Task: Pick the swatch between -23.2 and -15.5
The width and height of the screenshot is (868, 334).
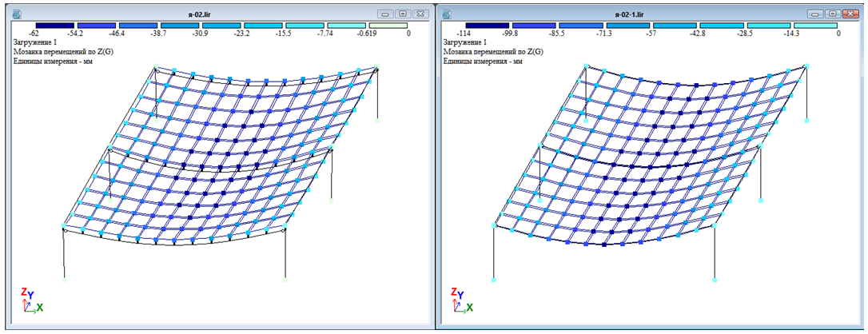Action: [x=264, y=26]
